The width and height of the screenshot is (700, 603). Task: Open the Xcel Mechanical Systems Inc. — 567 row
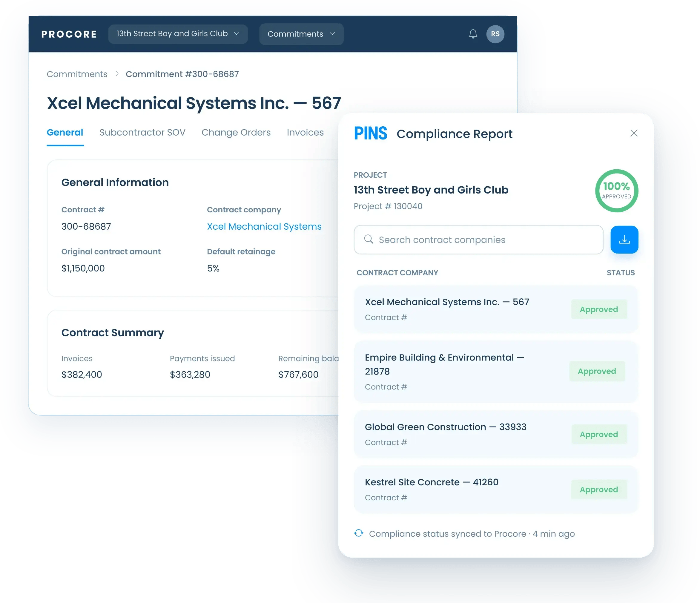(496, 309)
